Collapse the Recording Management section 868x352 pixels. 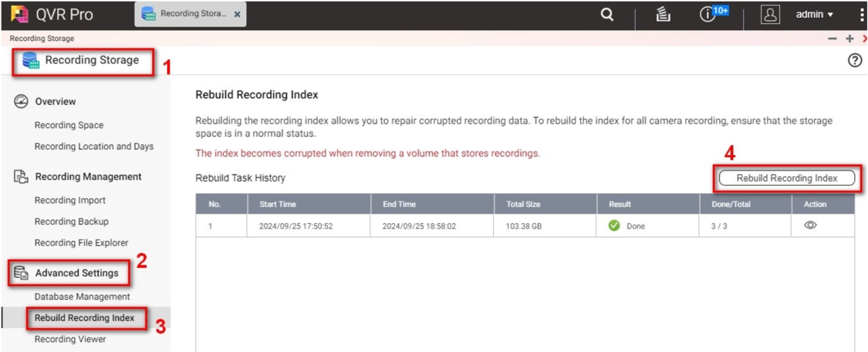pyautogui.click(x=88, y=177)
